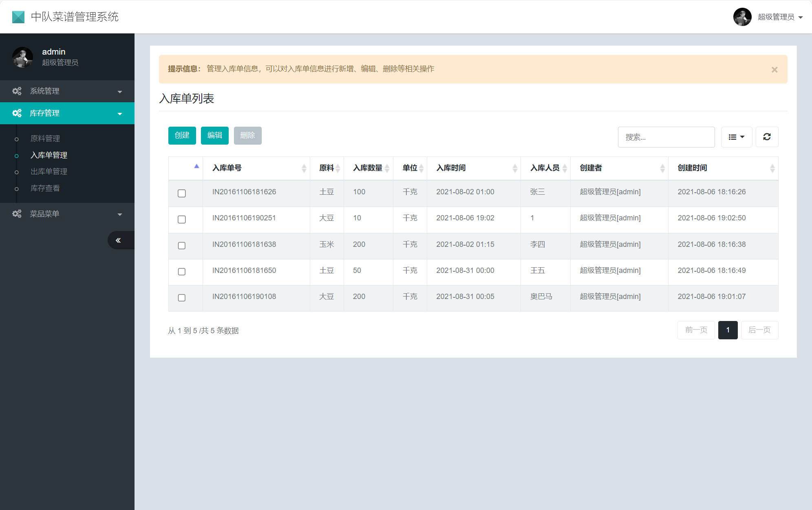812x510 pixels.
Task: Check the row for IN20161106181626
Action: [x=181, y=193]
